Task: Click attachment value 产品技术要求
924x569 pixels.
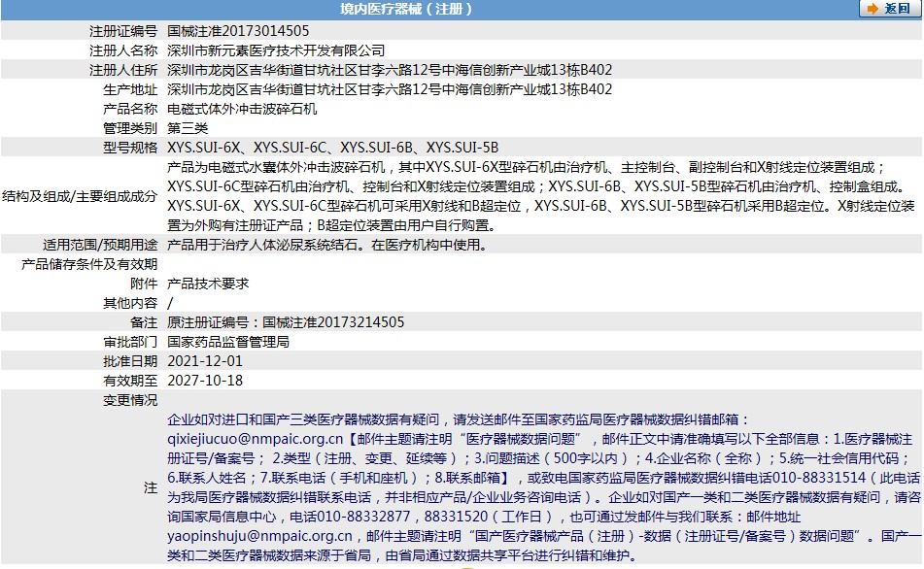Action: (x=208, y=284)
